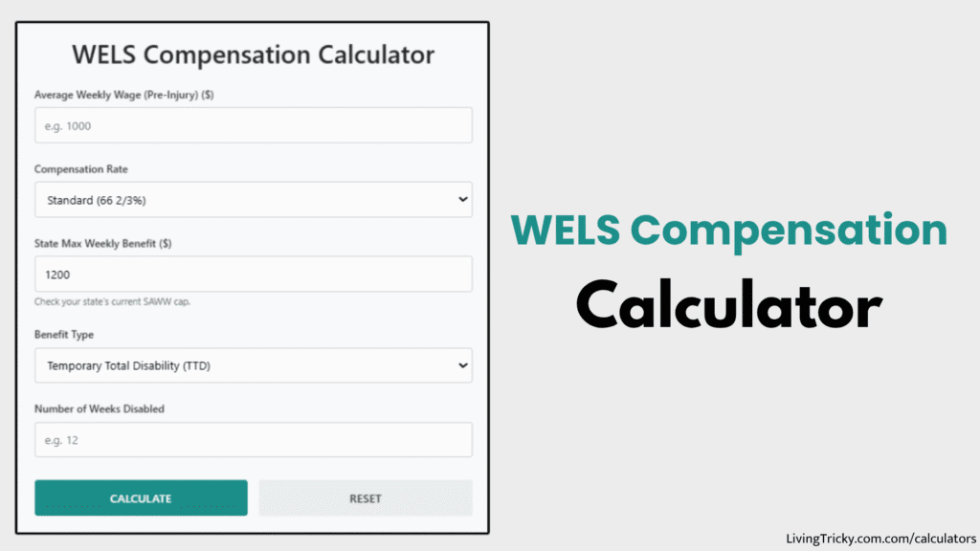The image size is (980, 551).
Task: Open the Compensation Rate dropdown
Action: click(x=253, y=199)
